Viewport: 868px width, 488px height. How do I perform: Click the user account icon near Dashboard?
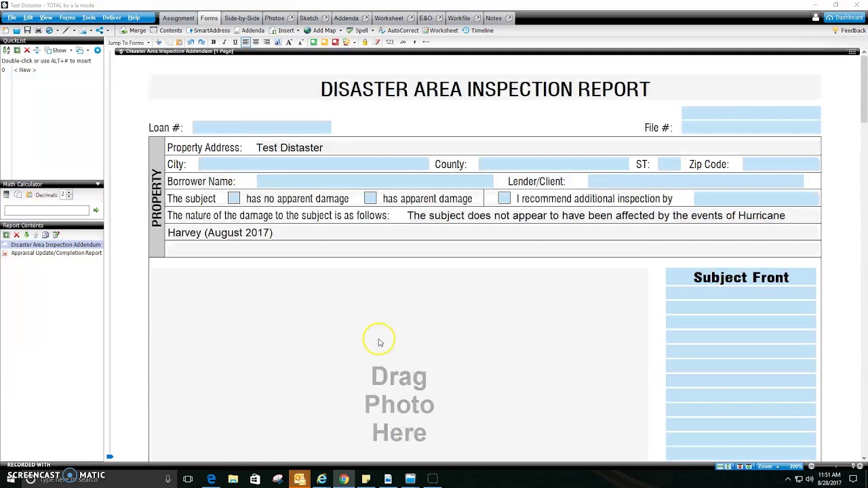815,18
